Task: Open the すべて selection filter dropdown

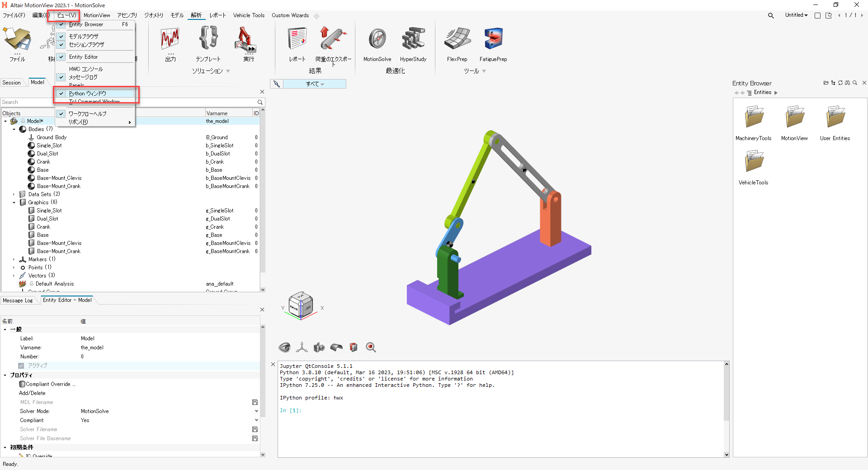Action: (315, 84)
